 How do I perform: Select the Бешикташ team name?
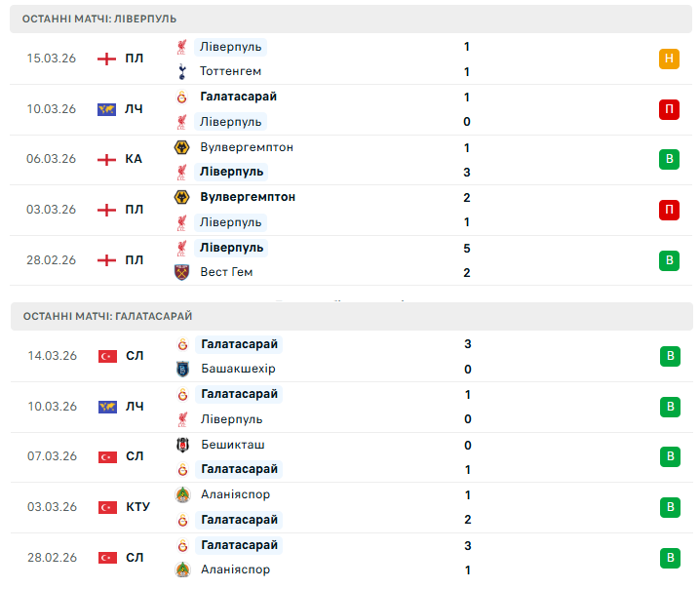tap(232, 445)
